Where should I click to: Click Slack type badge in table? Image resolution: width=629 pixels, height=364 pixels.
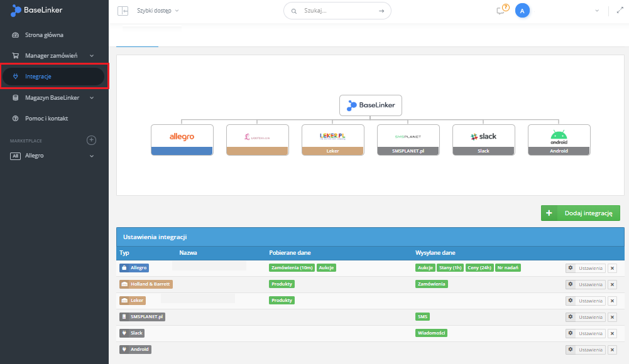[x=132, y=333]
